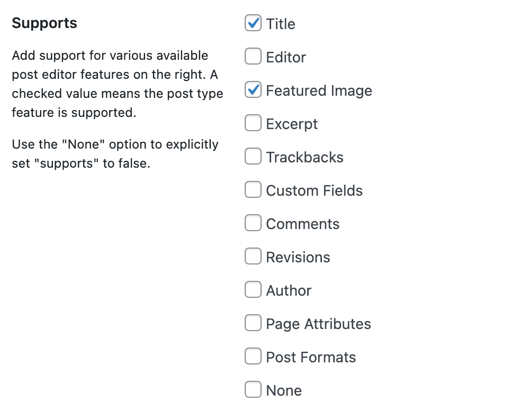Check the Comments support box
This screenshot has height=420, width=519.
click(x=253, y=223)
